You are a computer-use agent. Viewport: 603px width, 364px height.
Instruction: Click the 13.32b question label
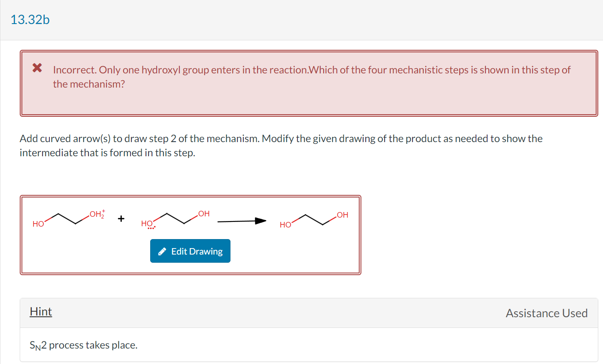[x=30, y=19]
